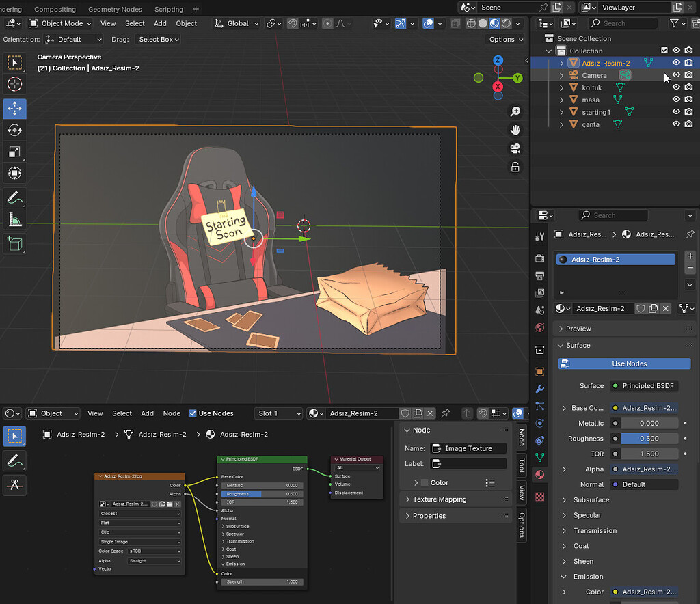The image size is (700, 604).
Task: Open the Tool properties tab
Action: [540, 237]
